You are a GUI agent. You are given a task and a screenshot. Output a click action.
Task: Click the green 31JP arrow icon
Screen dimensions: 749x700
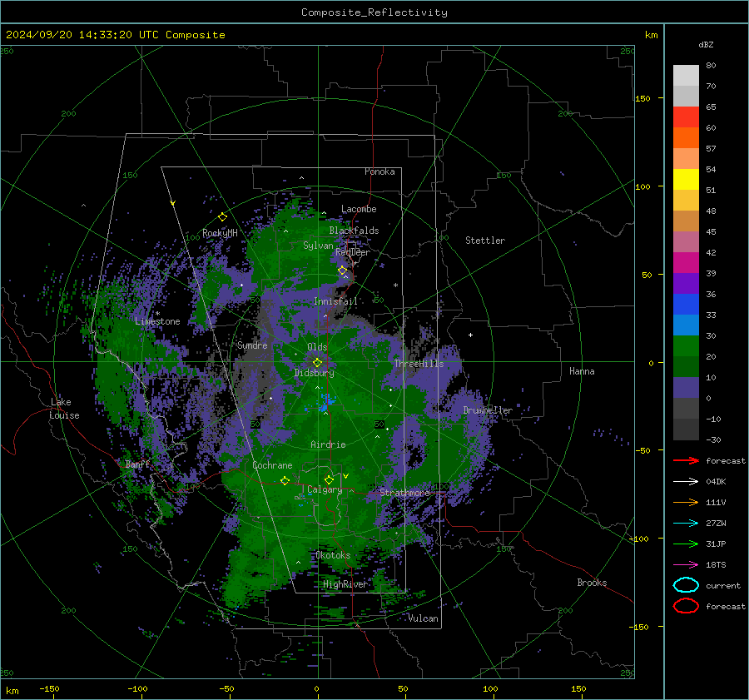point(686,544)
